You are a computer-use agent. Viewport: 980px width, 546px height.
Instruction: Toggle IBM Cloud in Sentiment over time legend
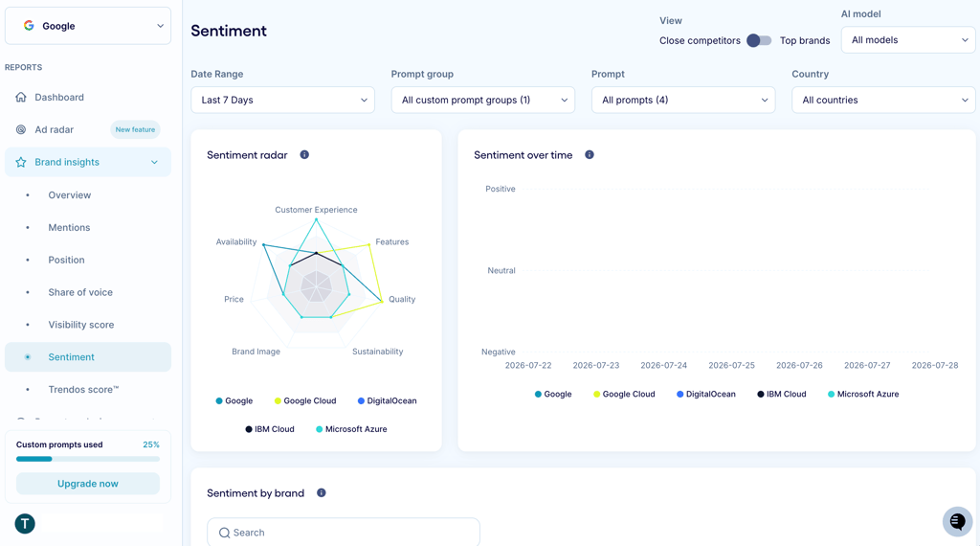[781, 394]
